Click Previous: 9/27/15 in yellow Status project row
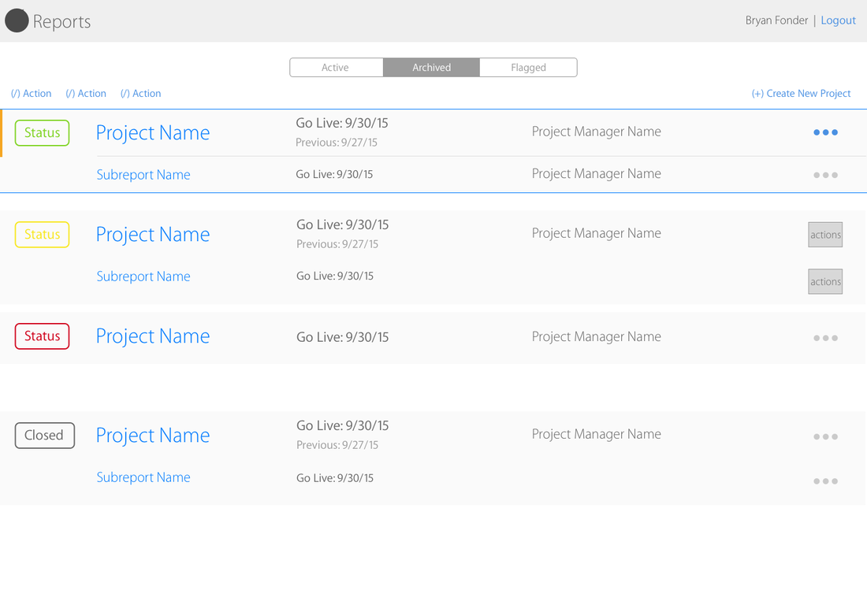 coord(337,244)
